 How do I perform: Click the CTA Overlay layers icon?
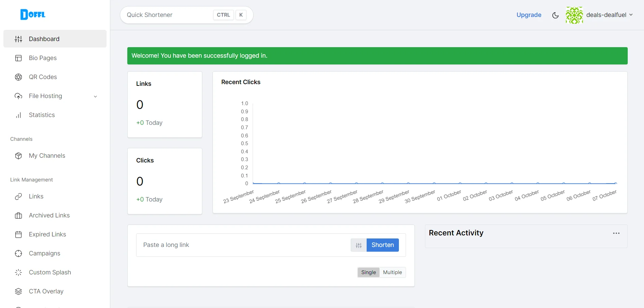(x=18, y=291)
